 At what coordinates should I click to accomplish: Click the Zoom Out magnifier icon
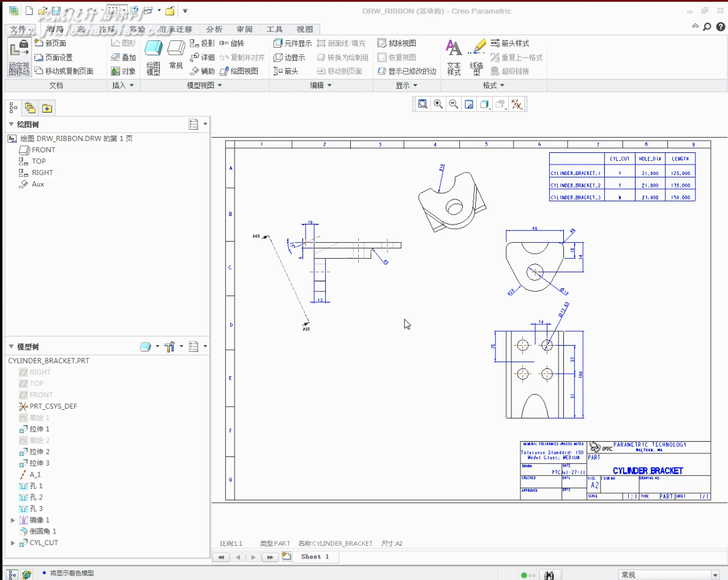click(454, 104)
